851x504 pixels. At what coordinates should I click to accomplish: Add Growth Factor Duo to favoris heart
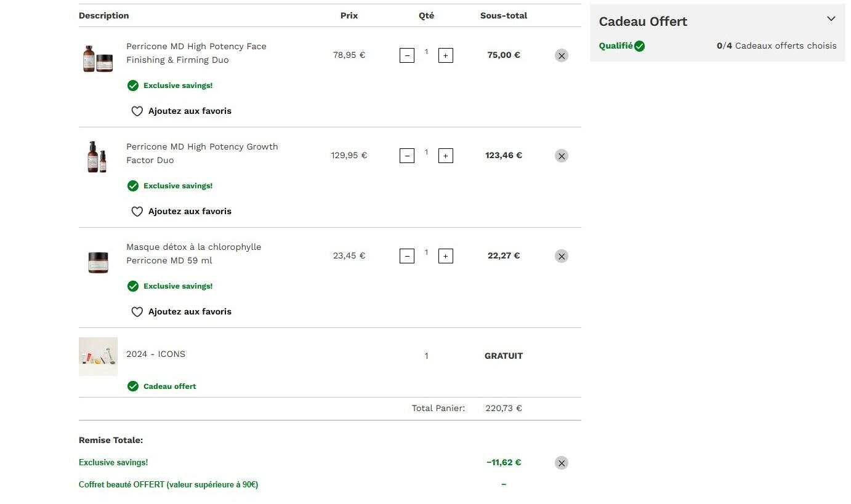tap(137, 212)
